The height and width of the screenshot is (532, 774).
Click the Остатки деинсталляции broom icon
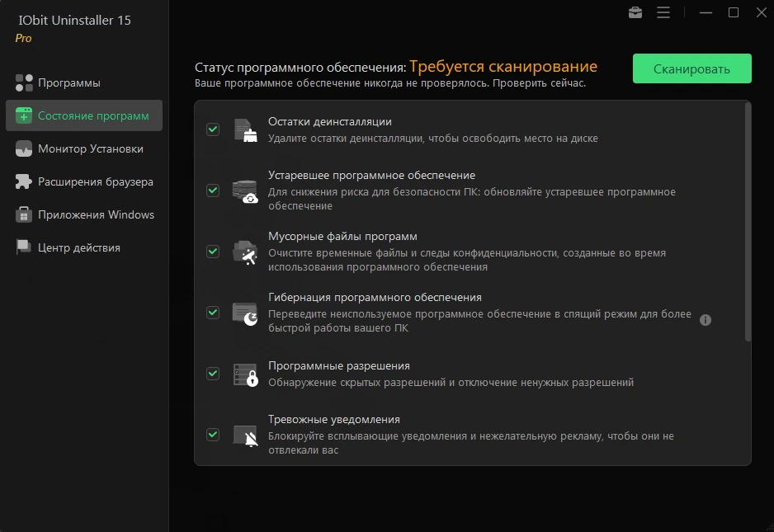[245, 130]
